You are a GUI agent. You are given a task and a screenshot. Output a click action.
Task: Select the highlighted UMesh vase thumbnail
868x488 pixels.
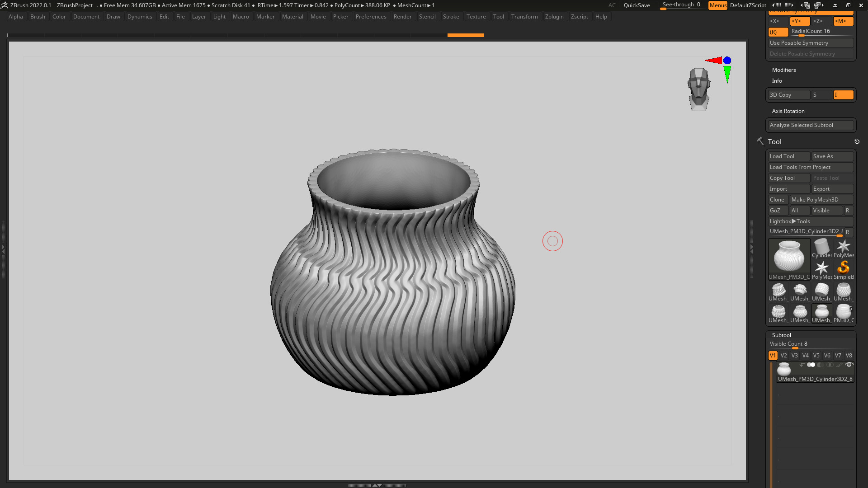tap(822, 314)
